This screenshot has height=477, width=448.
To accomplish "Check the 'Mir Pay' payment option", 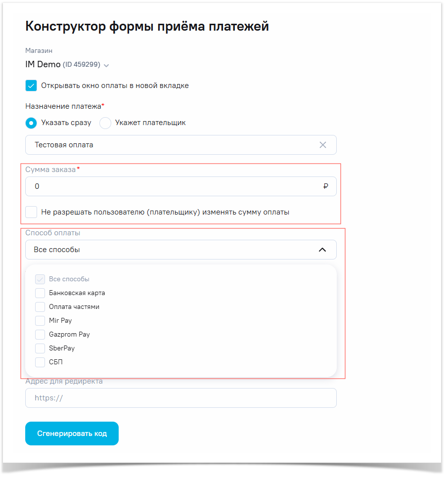I will [40, 321].
